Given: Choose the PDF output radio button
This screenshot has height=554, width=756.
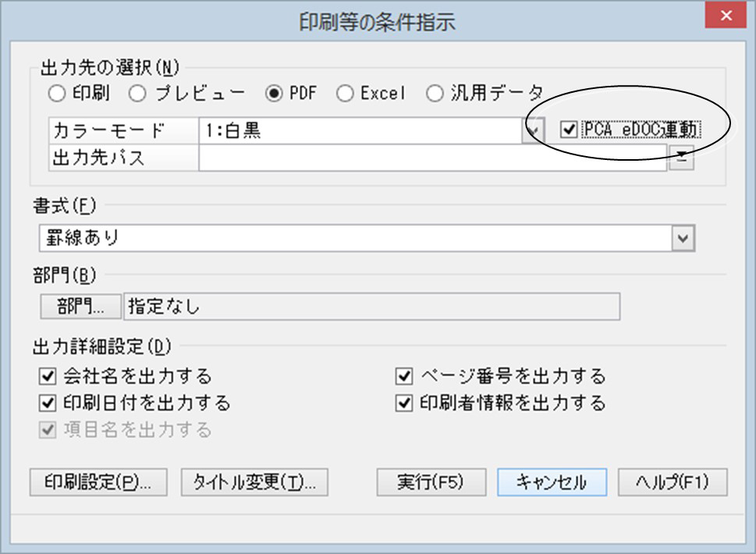Looking at the screenshot, I should point(274,93).
